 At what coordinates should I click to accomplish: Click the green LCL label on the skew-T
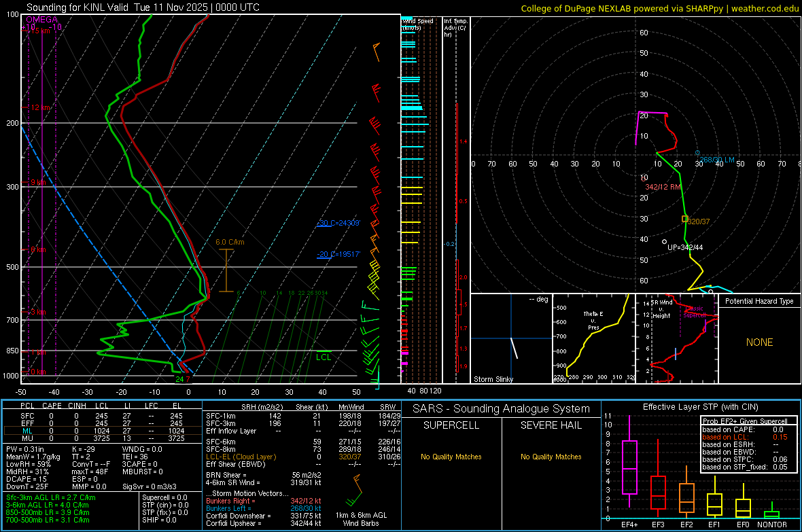324,357
